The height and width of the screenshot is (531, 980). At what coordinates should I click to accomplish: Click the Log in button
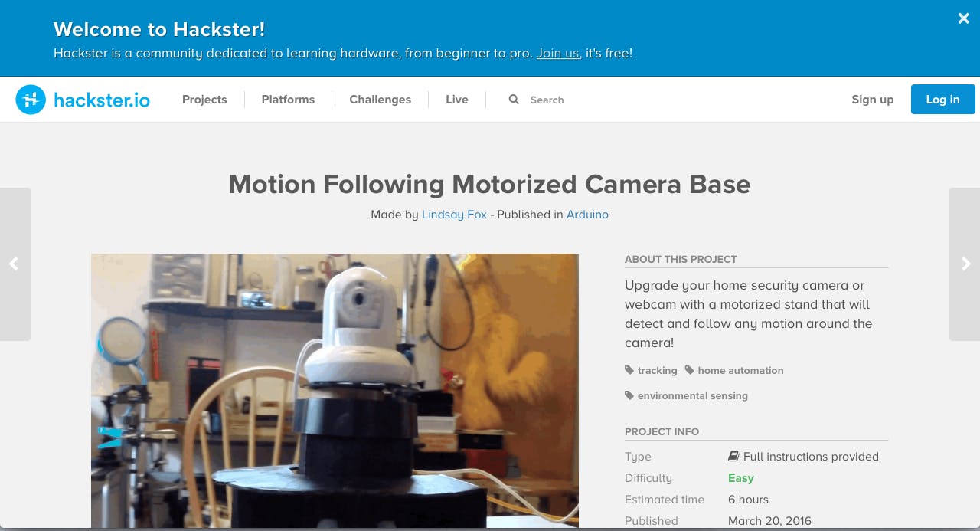coord(942,100)
